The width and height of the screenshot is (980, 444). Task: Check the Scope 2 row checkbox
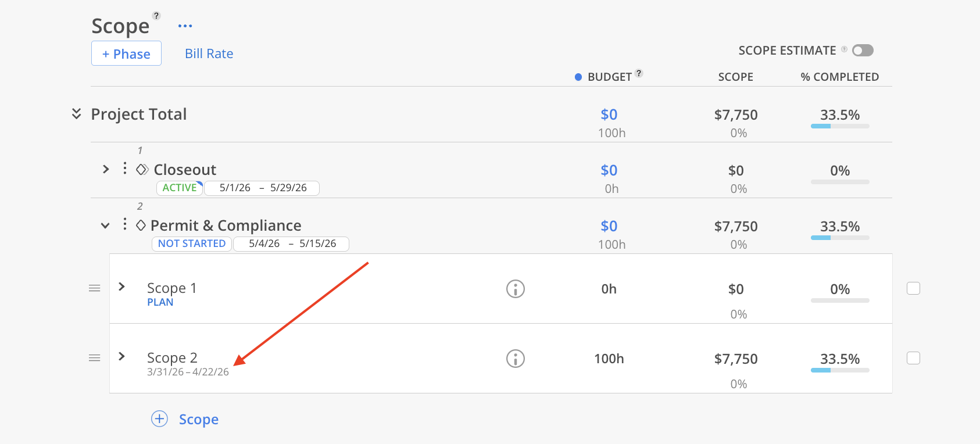[913, 358]
